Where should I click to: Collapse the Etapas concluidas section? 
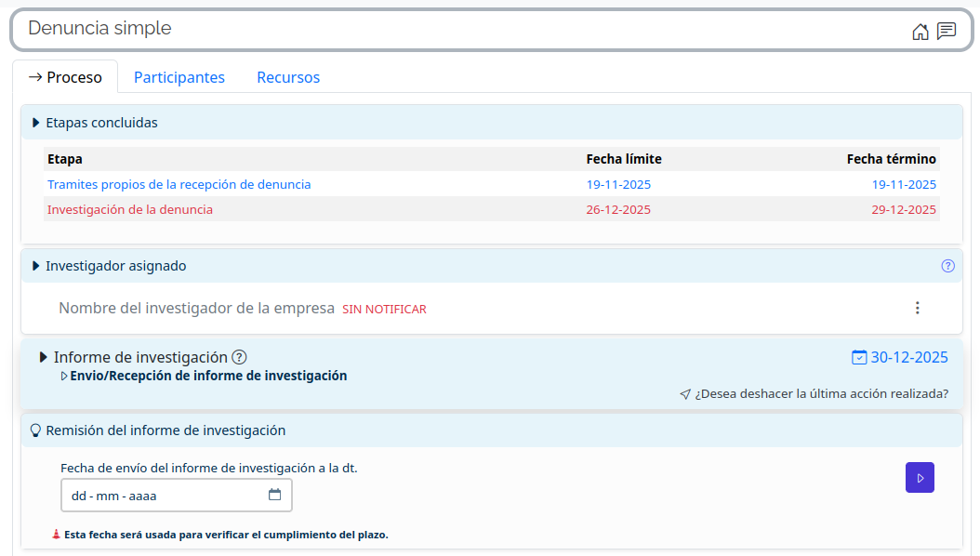click(x=36, y=123)
